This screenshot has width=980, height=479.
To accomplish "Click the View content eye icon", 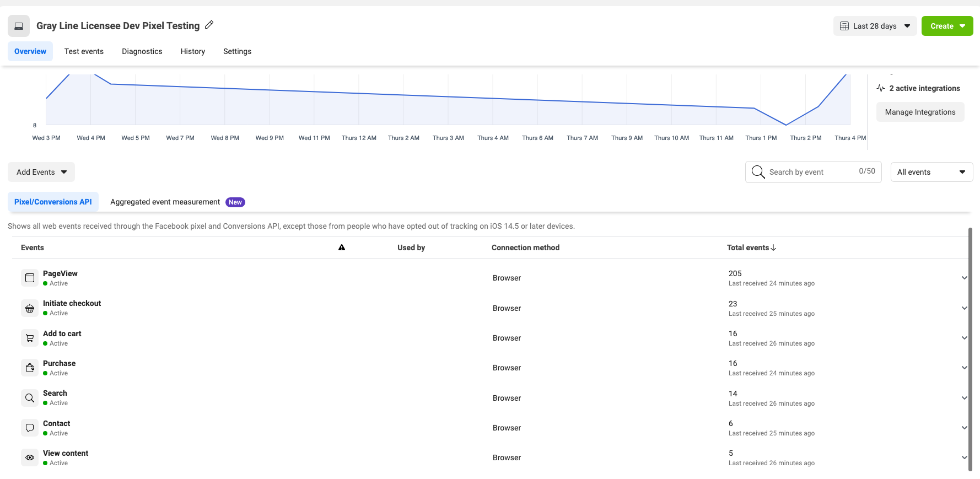I will point(30,458).
